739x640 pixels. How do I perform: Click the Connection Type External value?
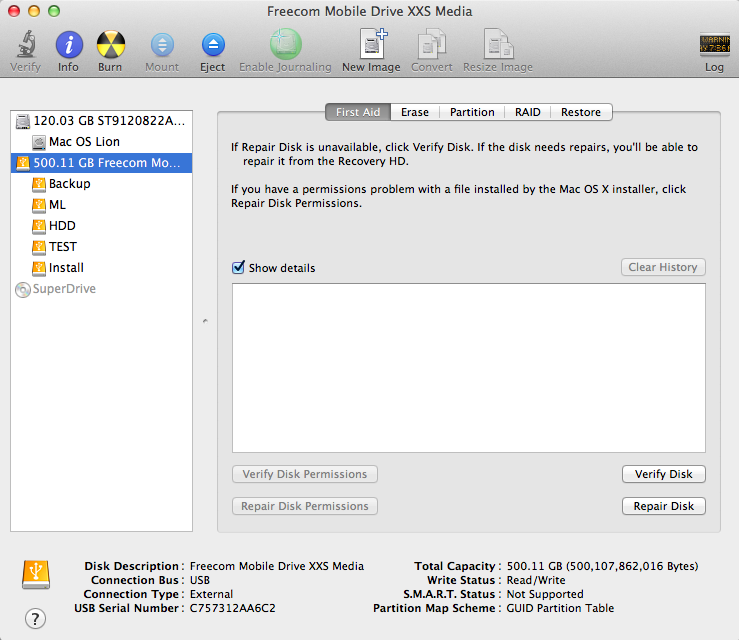(x=211, y=594)
